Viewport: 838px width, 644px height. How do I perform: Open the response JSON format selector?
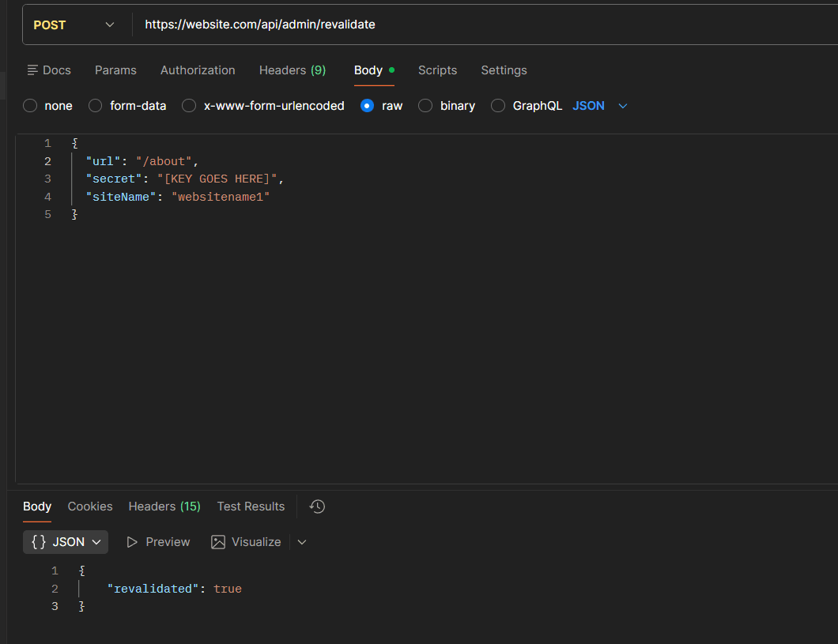click(x=66, y=542)
